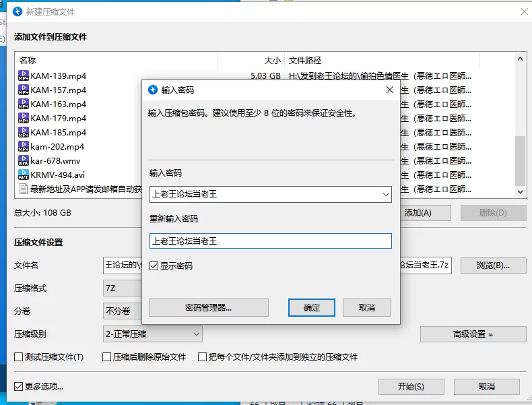Select the KAM-163.mp4 file name
The height and width of the screenshot is (405, 532).
58,104
